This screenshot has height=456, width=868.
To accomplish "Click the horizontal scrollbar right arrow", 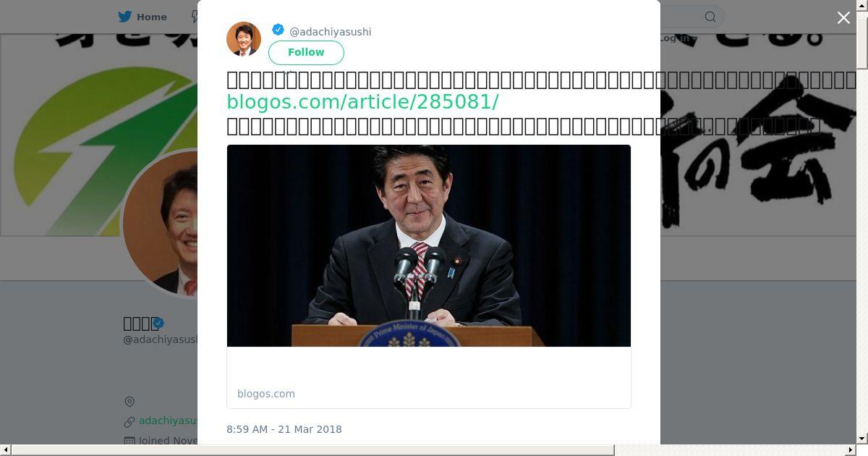I will pyautogui.click(x=851, y=450).
